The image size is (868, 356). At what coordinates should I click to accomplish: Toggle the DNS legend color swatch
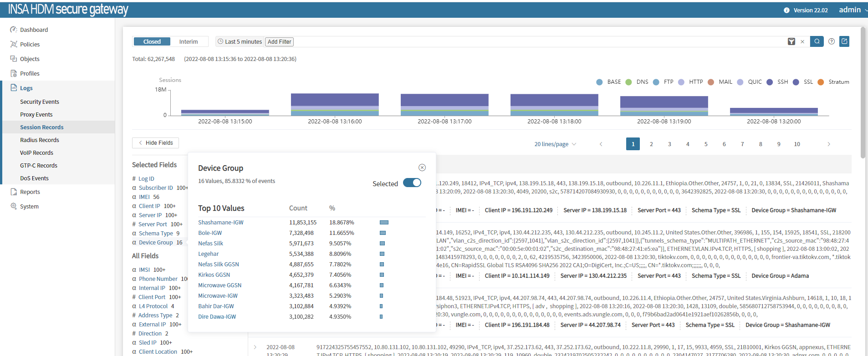coord(628,82)
